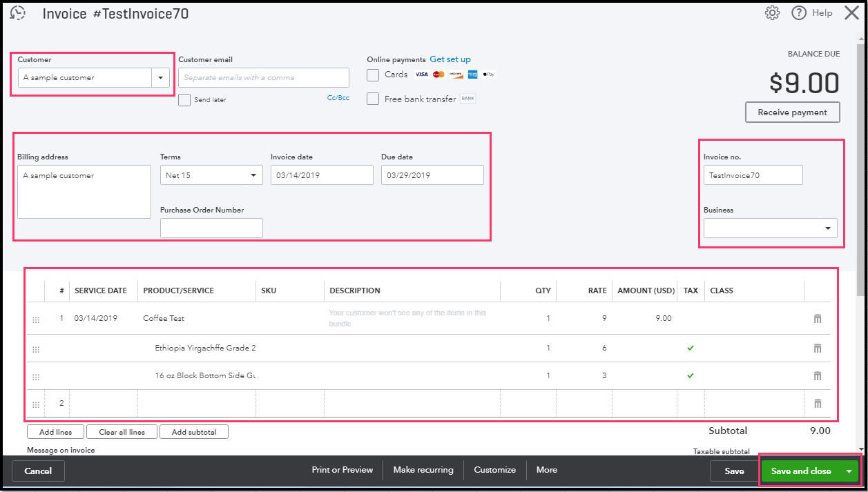868x492 pixels.
Task: Open the More menu in footer
Action: (x=547, y=470)
